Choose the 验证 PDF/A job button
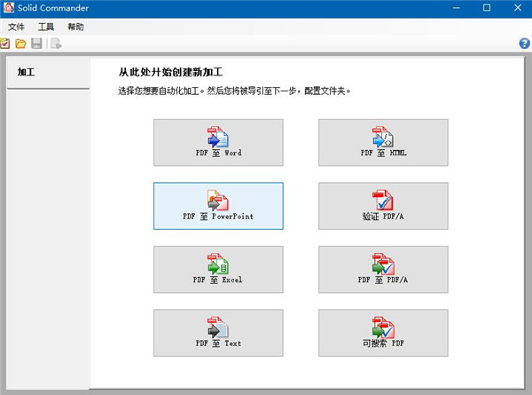532x395 pixels. [x=383, y=206]
